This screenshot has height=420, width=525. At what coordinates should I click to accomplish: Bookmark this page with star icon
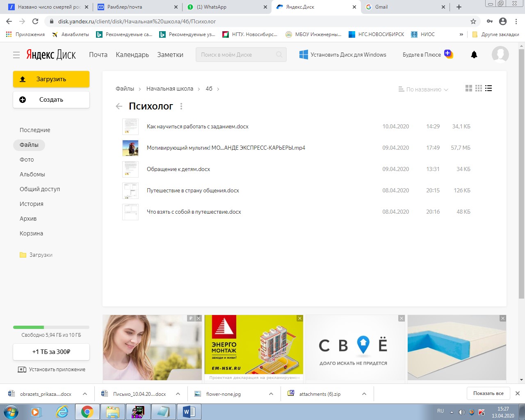point(473,21)
